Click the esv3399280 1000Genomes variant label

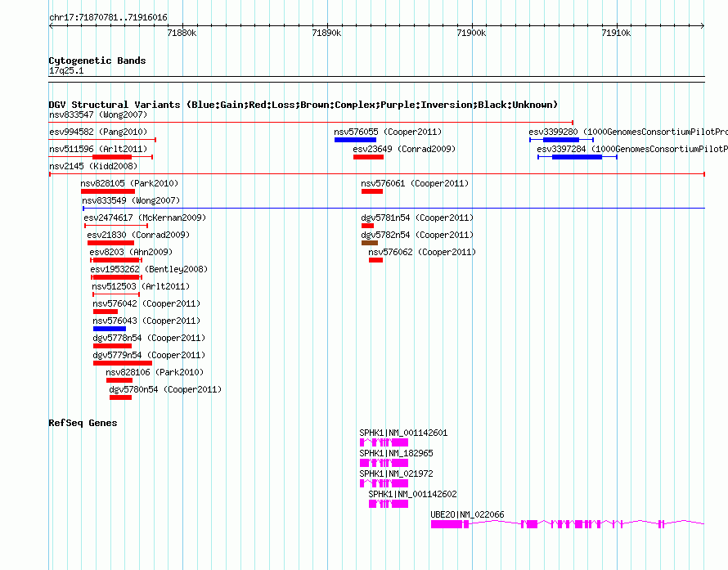(628, 132)
